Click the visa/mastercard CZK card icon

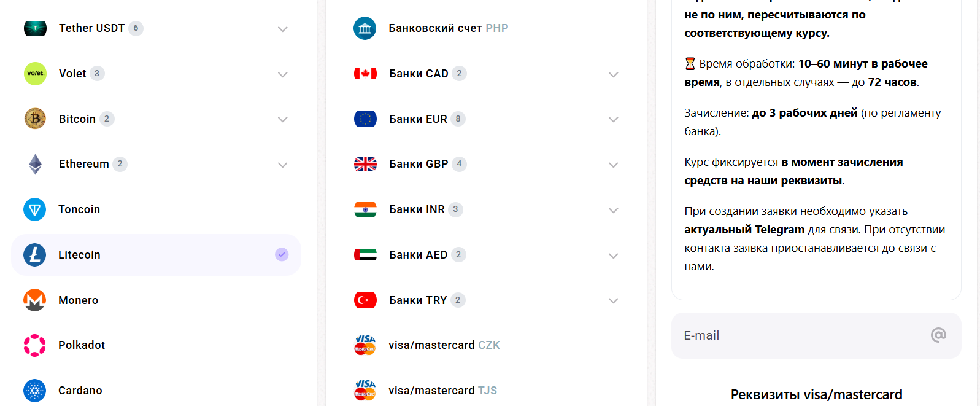pyautogui.click(x=365, y=345)
